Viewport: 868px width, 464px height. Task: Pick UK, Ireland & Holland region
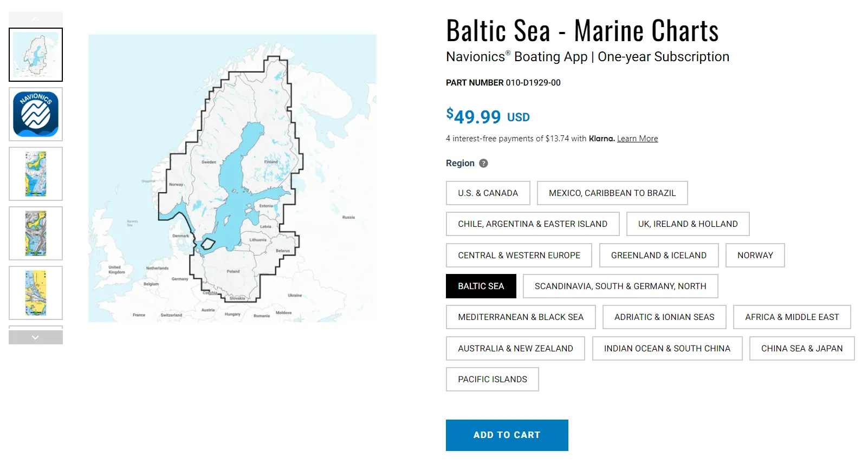[x=688, y=224]
